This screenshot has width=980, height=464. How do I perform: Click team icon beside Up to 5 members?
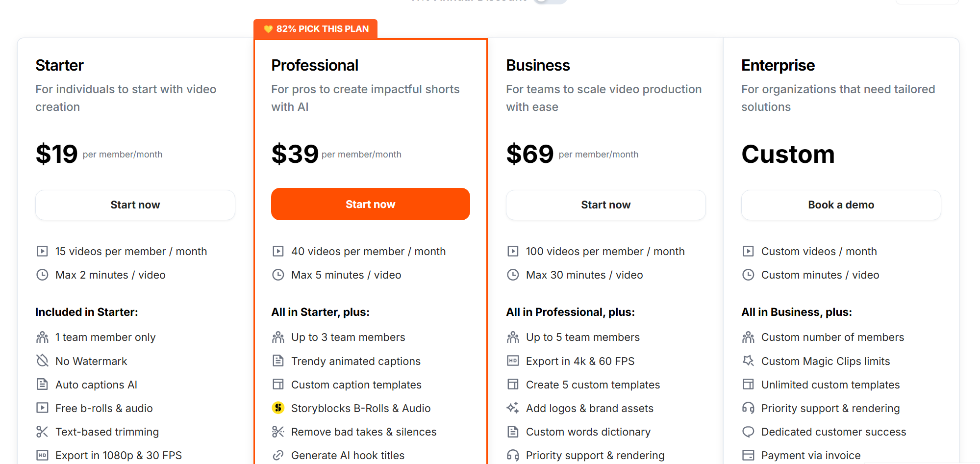513,337
